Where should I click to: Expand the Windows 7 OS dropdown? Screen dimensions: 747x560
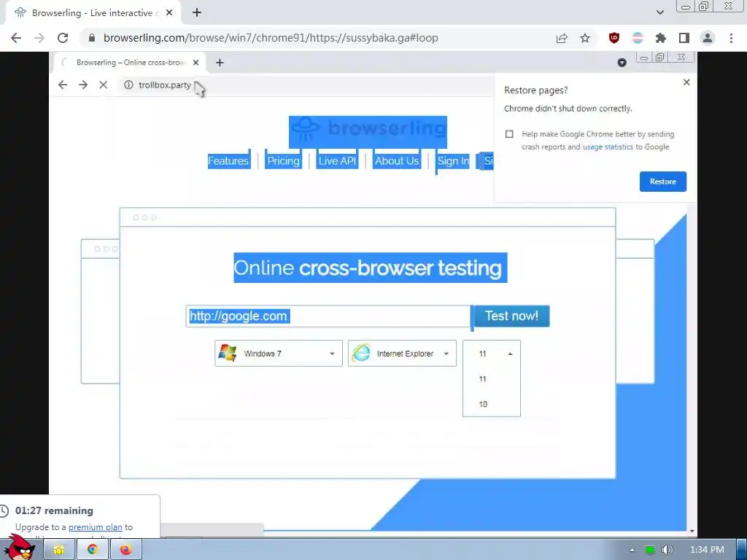point(279,354)
